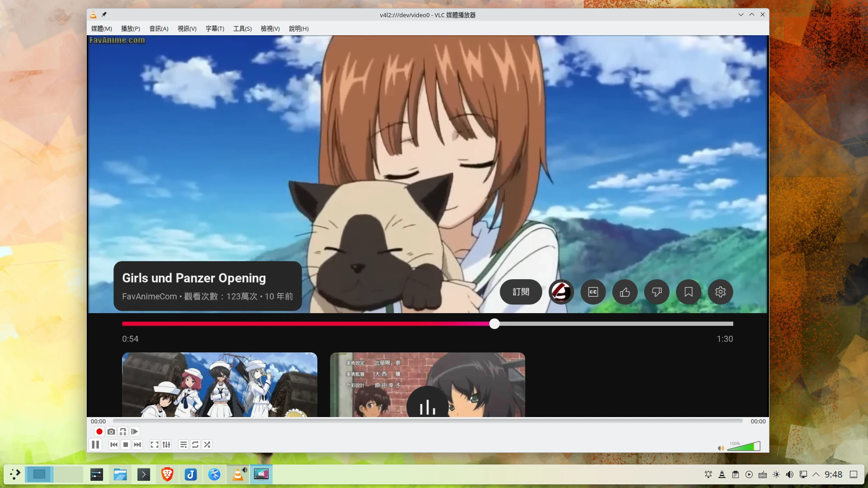Click the thumbs-up like button
The image size is (868, 488).
pos(625,292)
